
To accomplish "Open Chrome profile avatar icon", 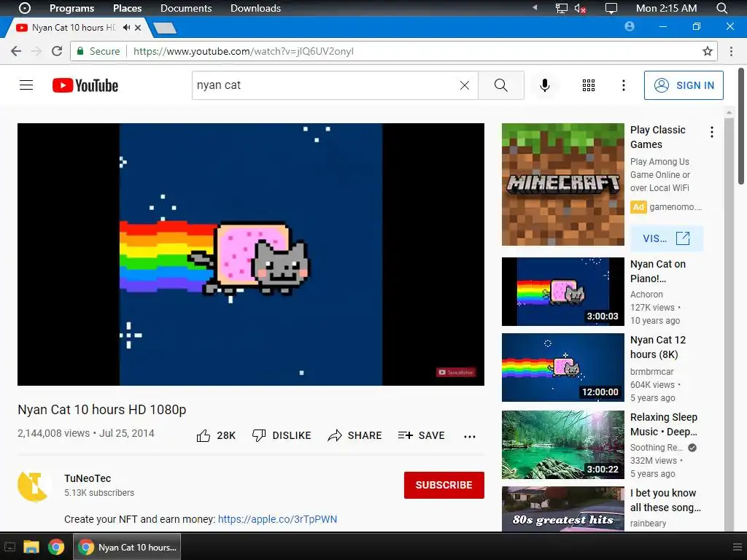I will 630,26.
